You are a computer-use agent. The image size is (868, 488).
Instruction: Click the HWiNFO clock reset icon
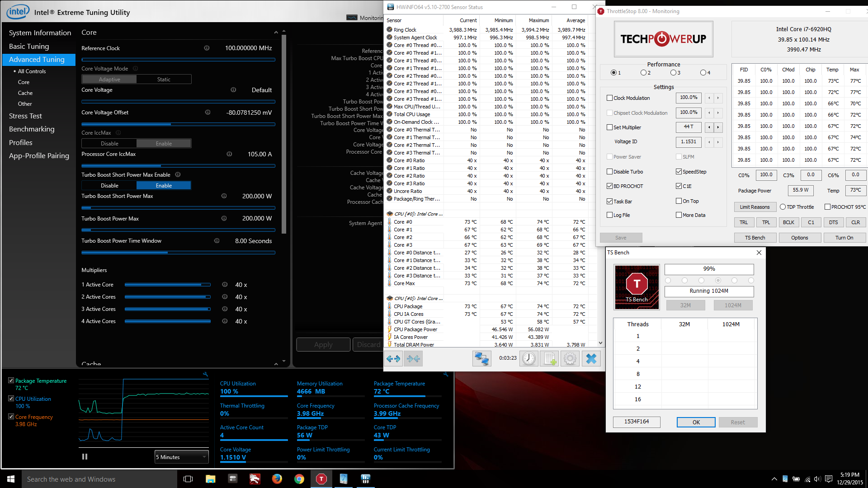[528, 359]
